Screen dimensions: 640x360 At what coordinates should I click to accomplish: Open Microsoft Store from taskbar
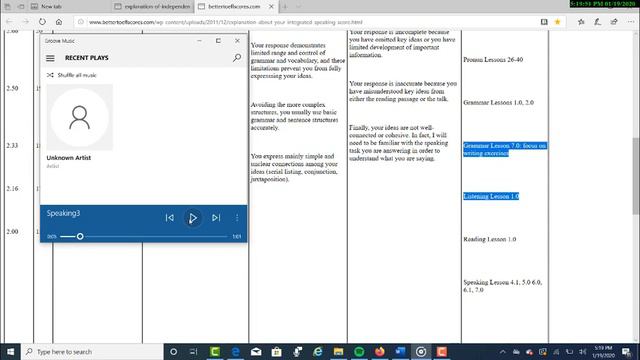pos(276,351)
